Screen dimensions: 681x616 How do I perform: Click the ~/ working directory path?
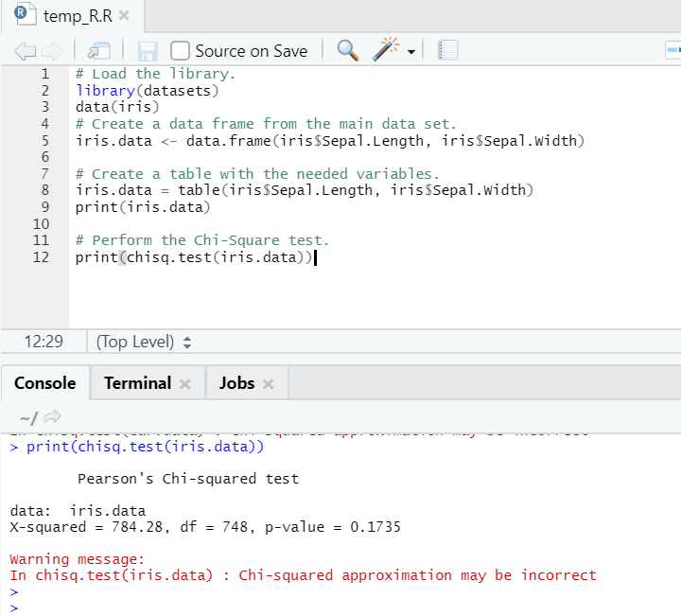point(28,418)
